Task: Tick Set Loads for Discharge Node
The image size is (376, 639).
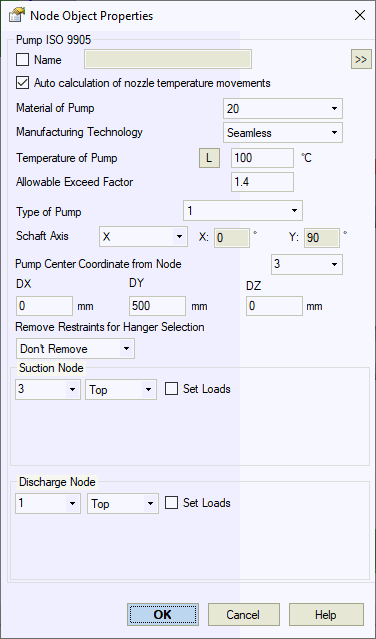Action: (x=172, y=503)
